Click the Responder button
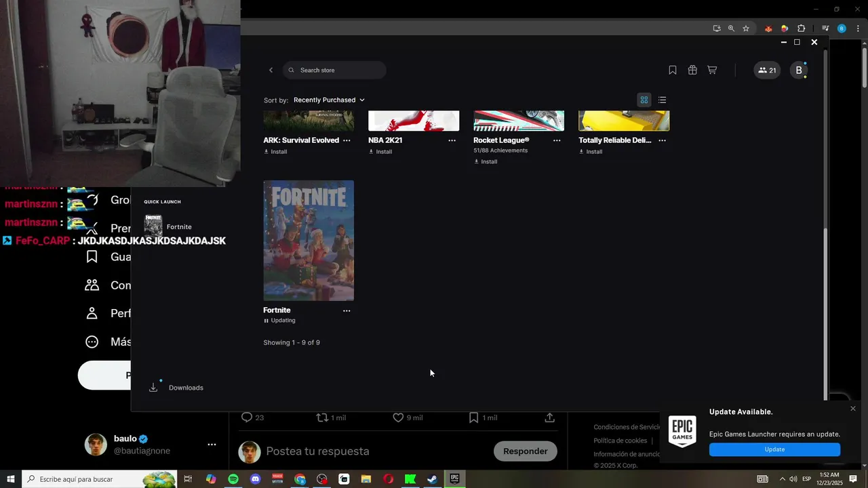 coord(526,451)
